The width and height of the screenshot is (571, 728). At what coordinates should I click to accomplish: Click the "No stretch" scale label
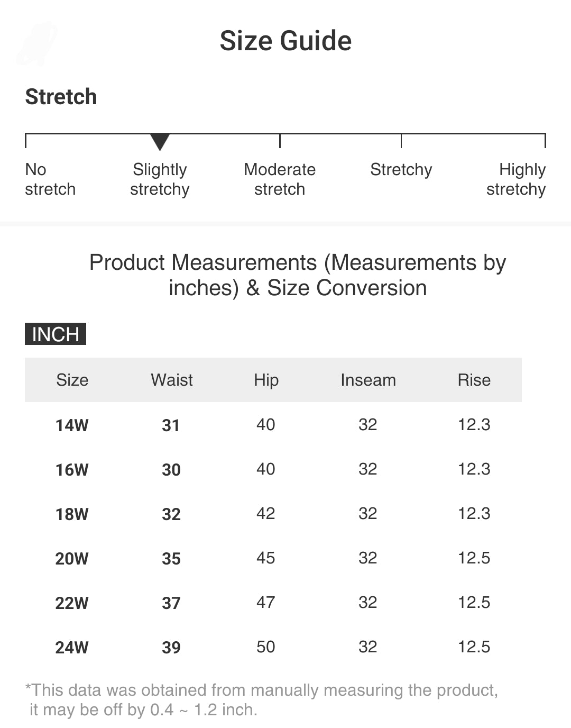pos(50,179)
